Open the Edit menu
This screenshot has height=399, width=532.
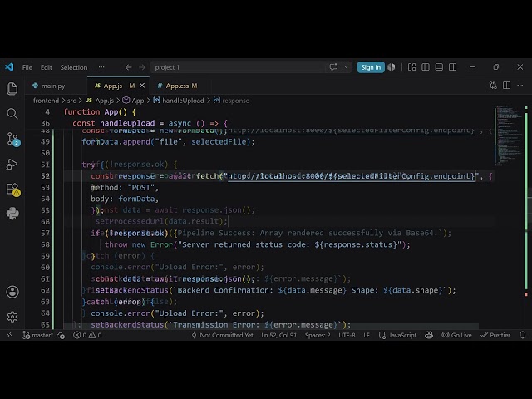47,67
